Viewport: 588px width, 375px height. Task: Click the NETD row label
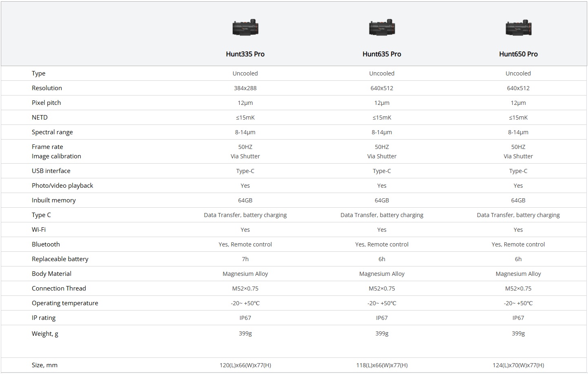pyautogui.click(x=40, y=118)
